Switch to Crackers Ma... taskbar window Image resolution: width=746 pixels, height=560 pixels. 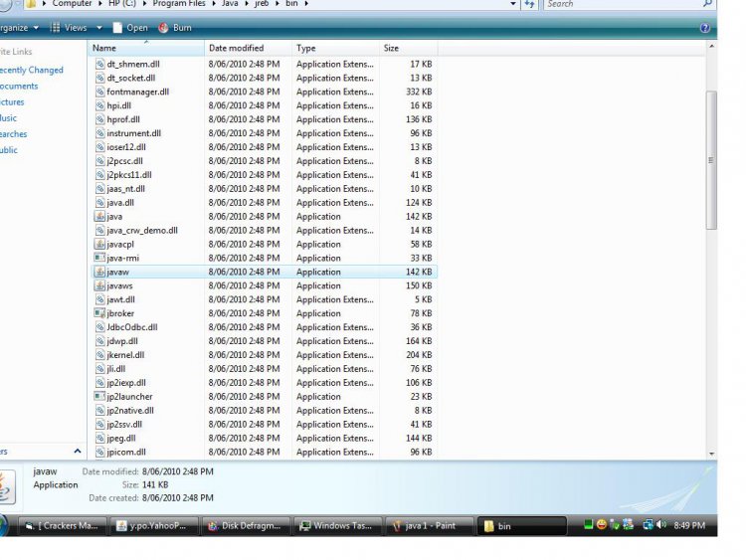tap(62, 526)
